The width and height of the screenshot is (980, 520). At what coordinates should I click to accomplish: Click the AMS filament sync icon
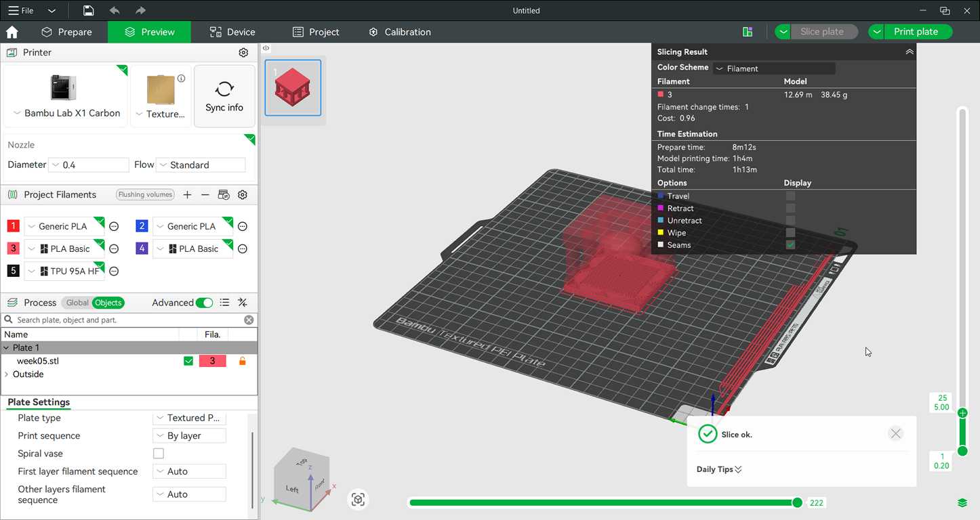[x=224, y=195]
